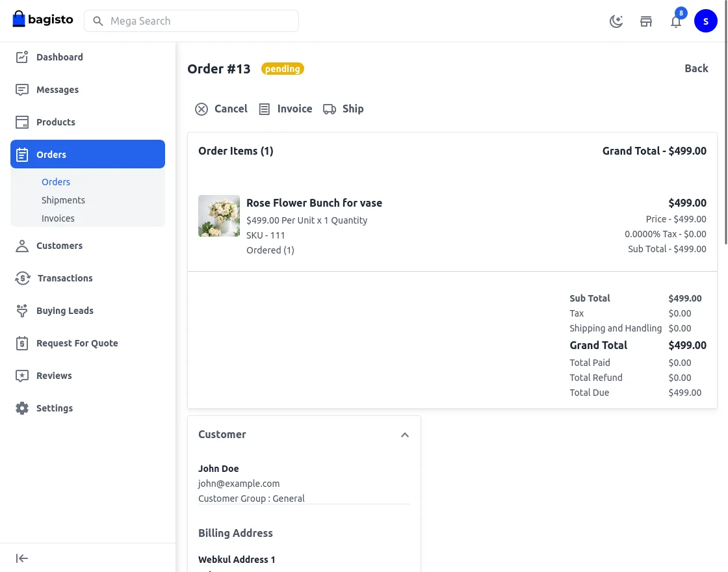The width and height of the screenshot is (728, 572).
Task: Collapse the Customer section chevron
Action: click(x=405, y=435)
